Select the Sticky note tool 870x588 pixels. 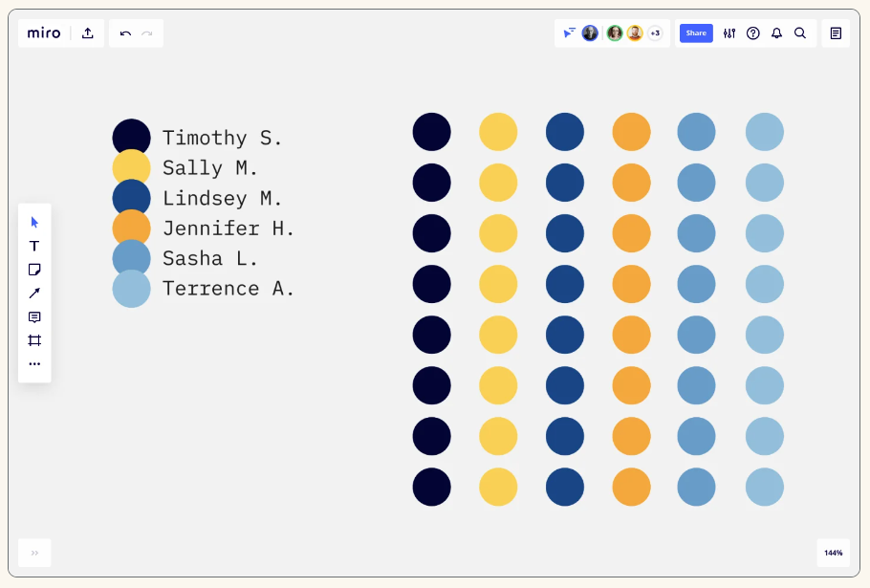tap(34, 270)
